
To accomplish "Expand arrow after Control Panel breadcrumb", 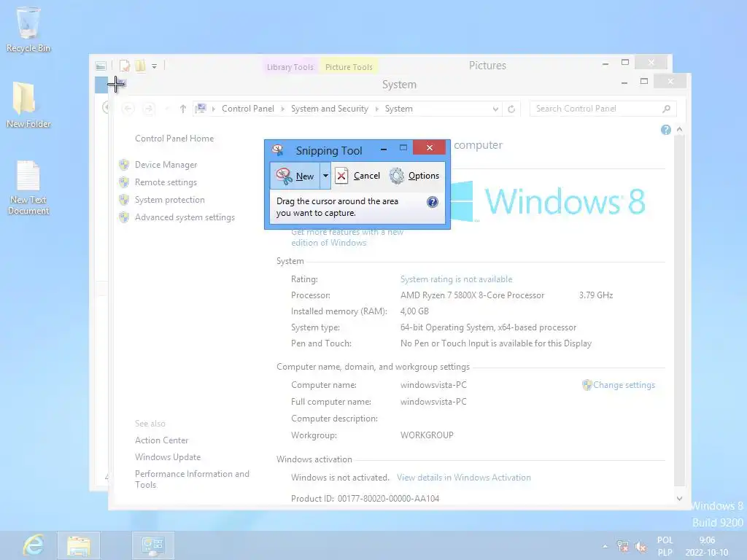I will [x=282, y=109].
